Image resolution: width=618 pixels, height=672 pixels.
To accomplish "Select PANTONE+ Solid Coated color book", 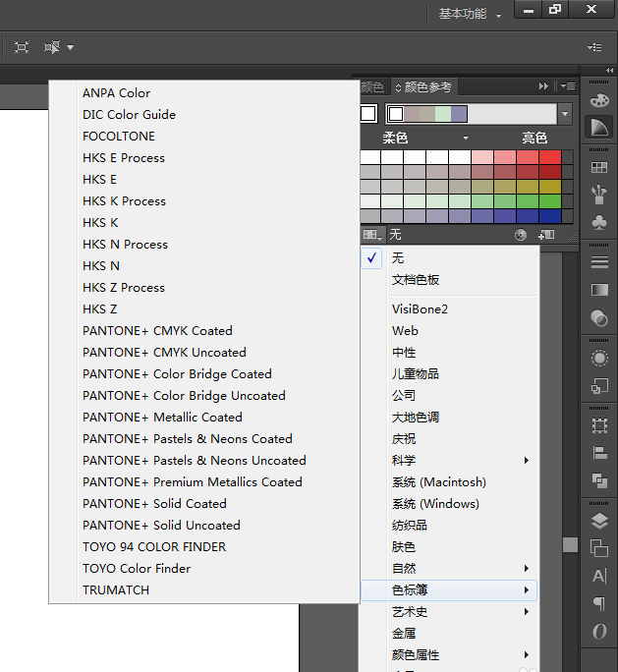I will (204, 504).
